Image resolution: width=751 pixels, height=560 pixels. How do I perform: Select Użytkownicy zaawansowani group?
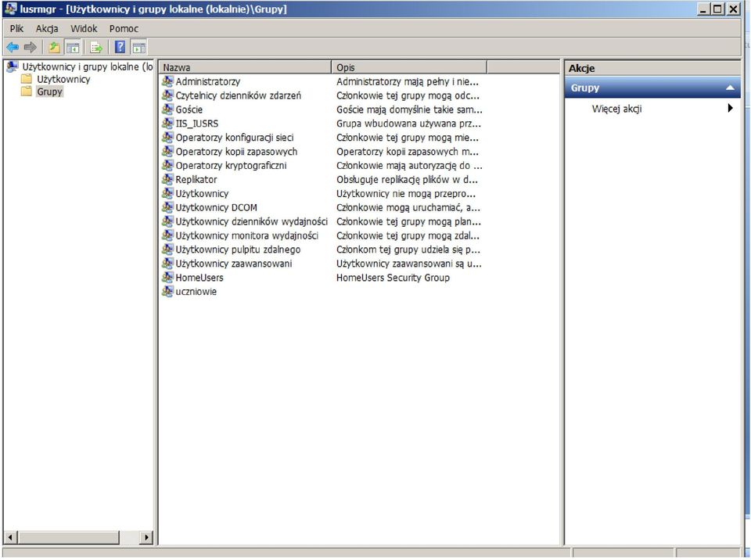click(233, 264)
